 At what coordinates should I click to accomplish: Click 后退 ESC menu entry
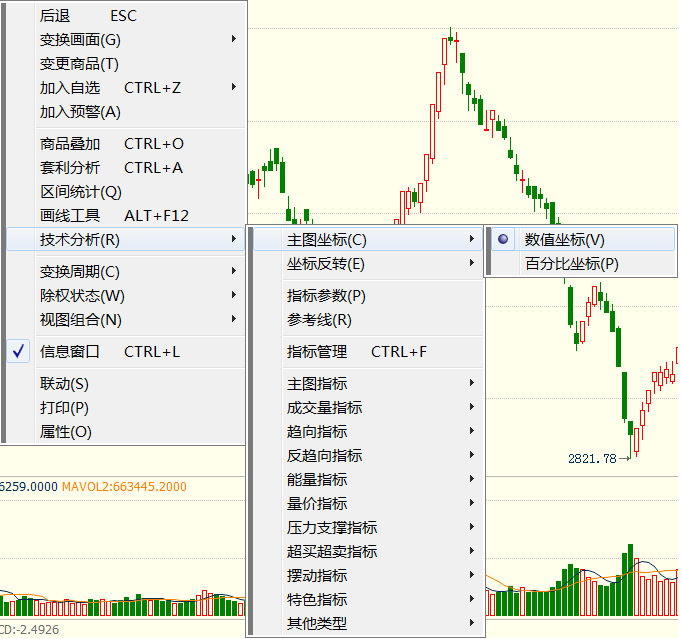click(x=88, y=16)
